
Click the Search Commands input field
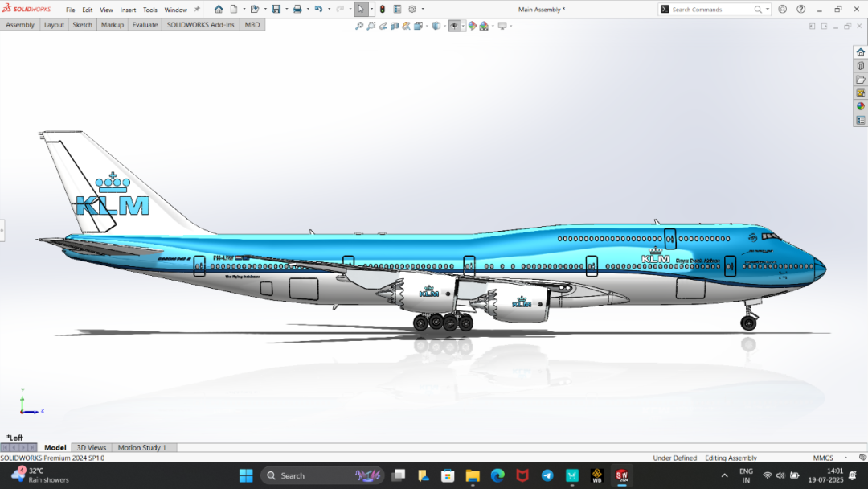point(711,10)
